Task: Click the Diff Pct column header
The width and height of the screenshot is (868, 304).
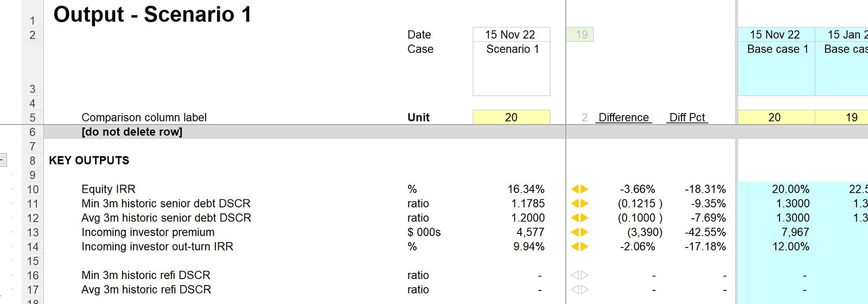Action: click(x=687, y=117)
